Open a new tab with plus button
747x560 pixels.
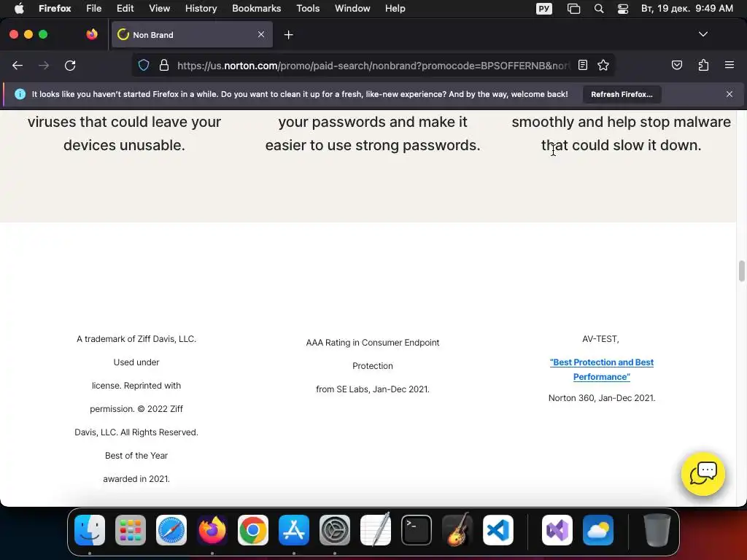click(x=288, y=35)
